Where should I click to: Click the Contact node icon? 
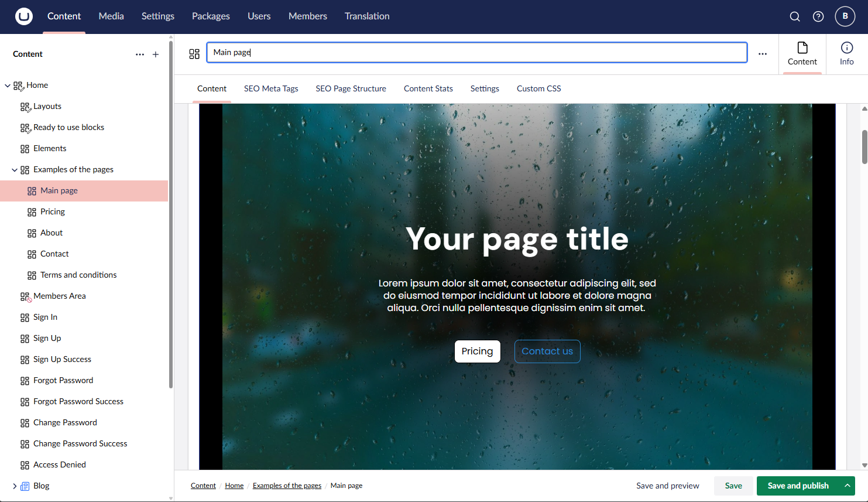32,254
